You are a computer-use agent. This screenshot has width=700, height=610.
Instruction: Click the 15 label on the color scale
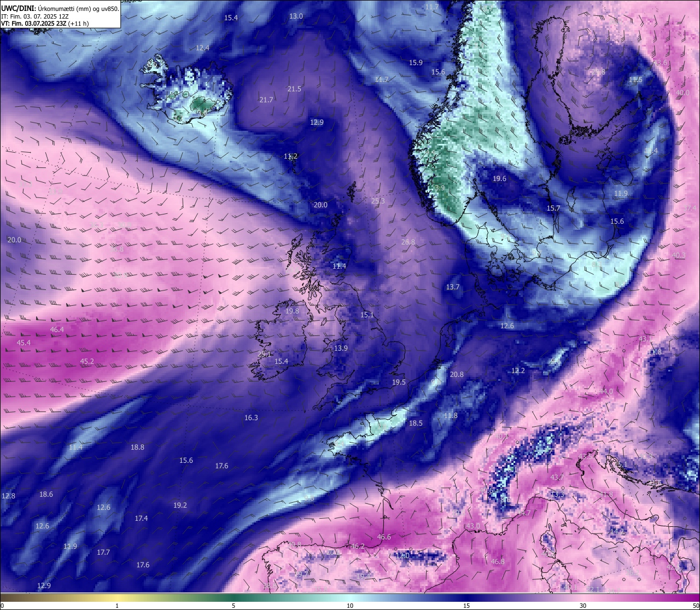pos(466,606)
